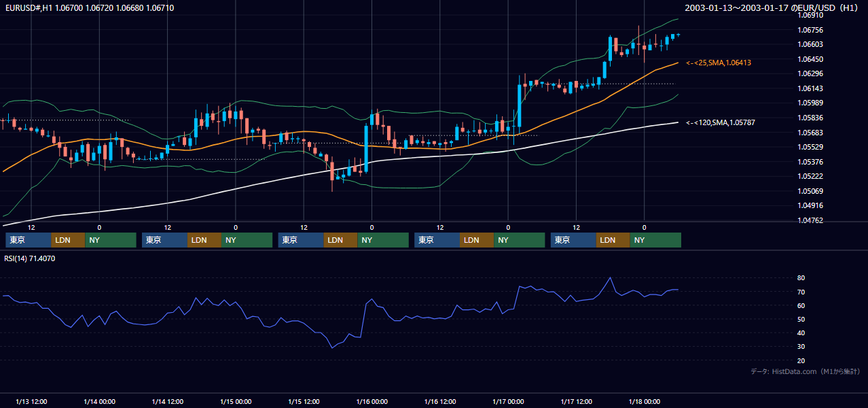The height and width of the screenshot is (408, 868).
Task: Select price level 1.04916 on axis
Action: click(x=810, y=205)
